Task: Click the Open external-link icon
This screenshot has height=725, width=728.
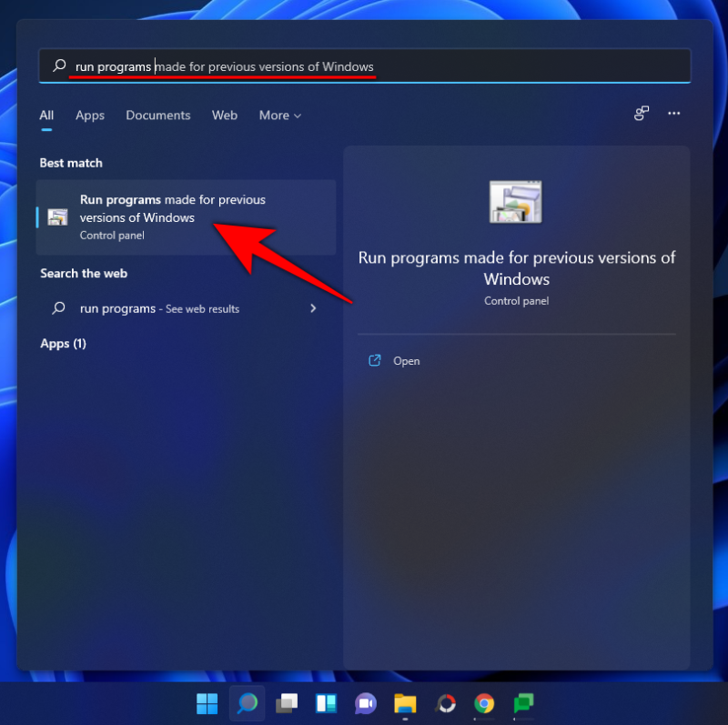Action: point(375,360)
